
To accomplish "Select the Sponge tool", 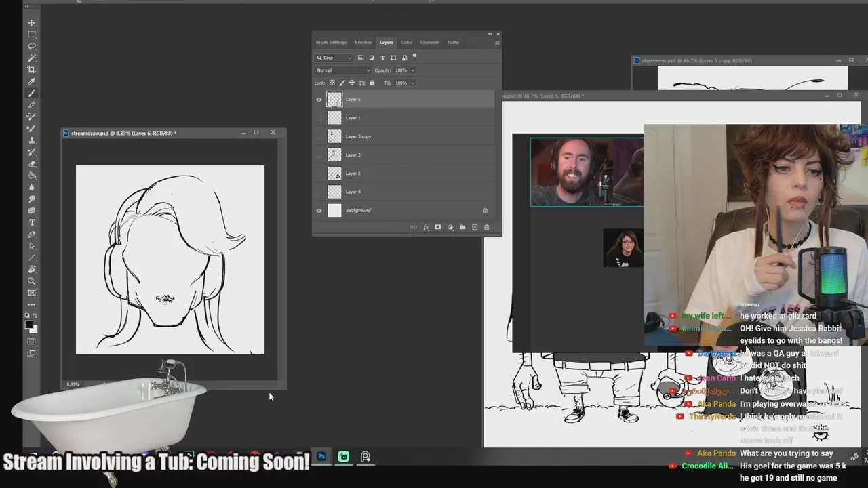I will pos(32,211).
